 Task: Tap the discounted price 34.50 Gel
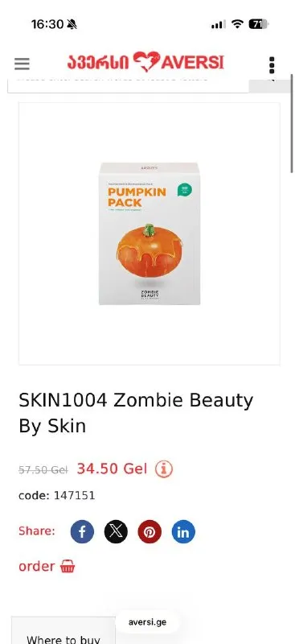(x=112, y=469)
